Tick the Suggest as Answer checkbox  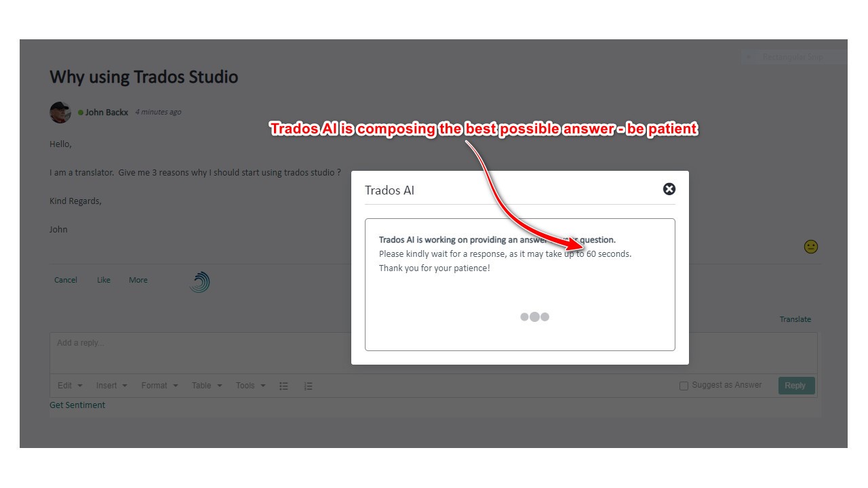(684, 386)
